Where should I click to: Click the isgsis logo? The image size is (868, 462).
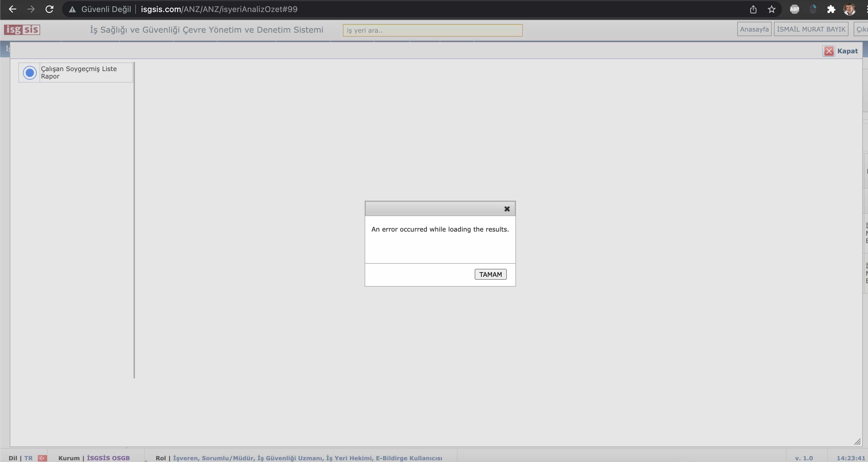22,30
